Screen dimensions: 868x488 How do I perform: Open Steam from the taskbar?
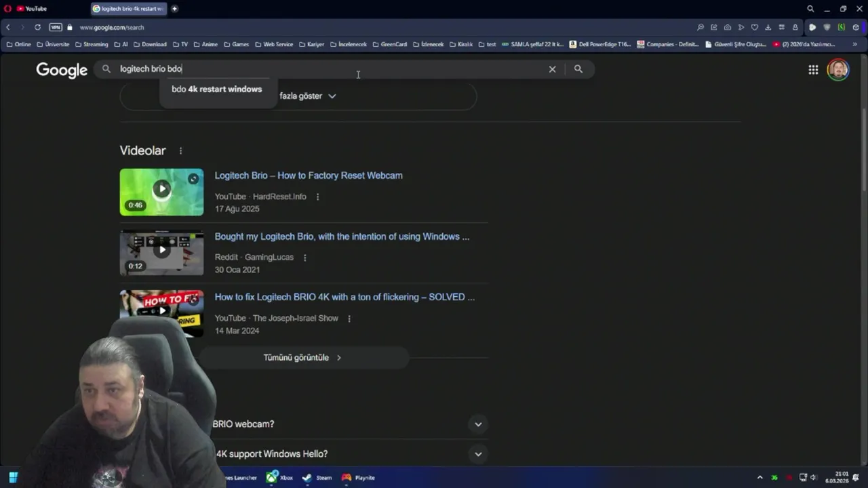tap(317, 478)
